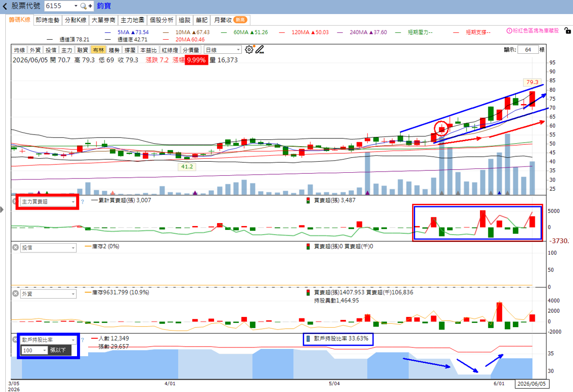Close the 投信 indicator panel

pos(15,247)
